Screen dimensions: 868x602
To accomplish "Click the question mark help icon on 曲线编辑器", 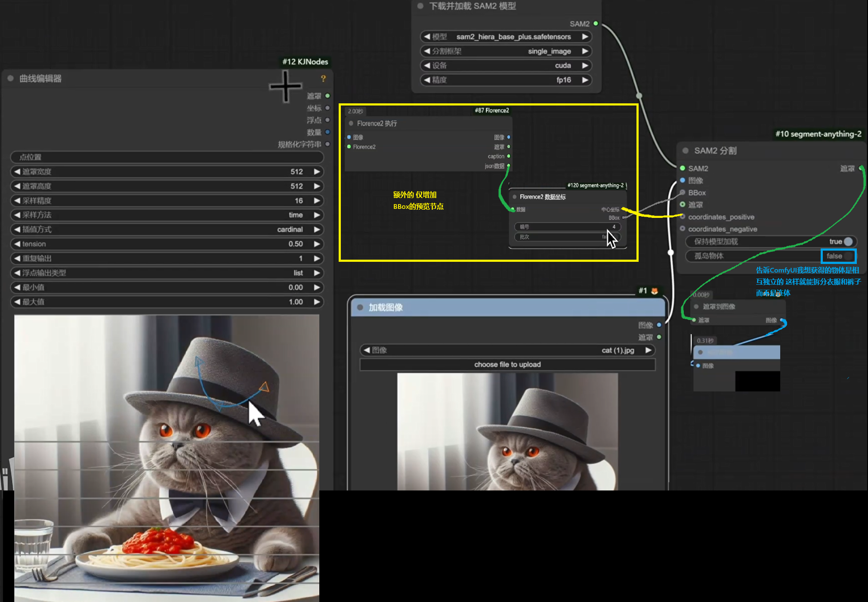I will pos(323,78).
